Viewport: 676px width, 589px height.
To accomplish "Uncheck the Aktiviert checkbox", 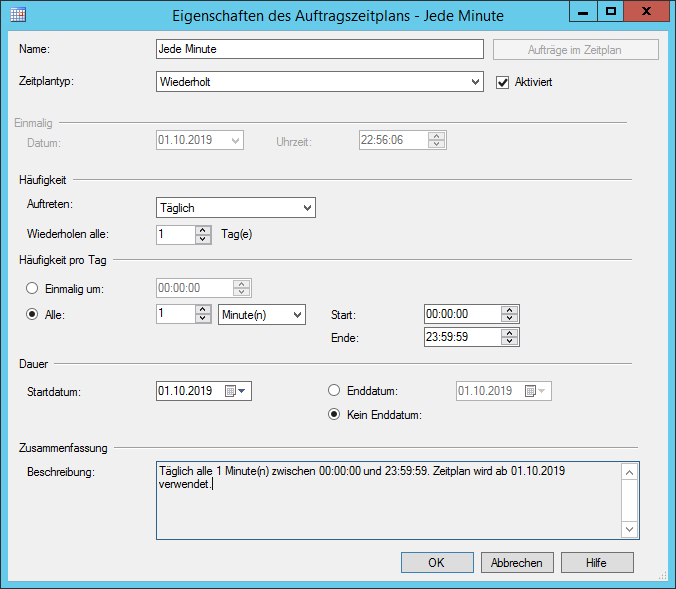I will [x=502, y=82].
